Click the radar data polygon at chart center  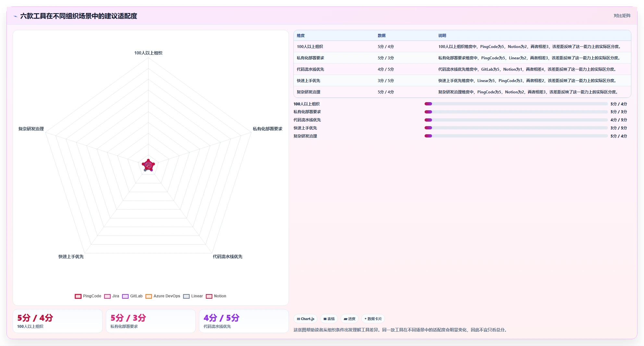(148, 165)
